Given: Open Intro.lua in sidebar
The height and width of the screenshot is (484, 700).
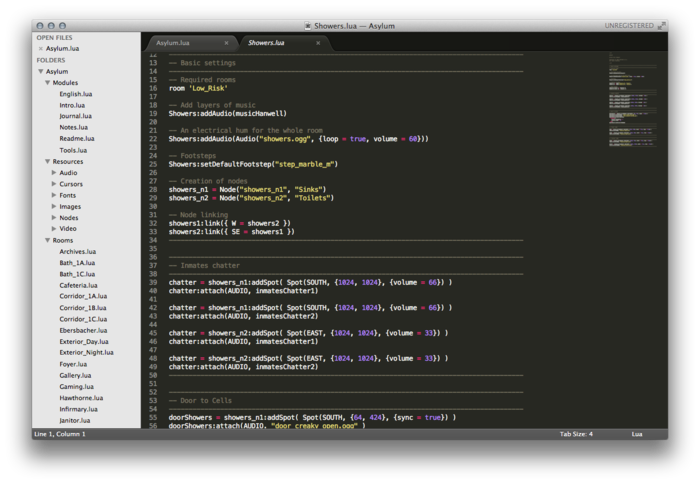Looking at the screenshot, I should click(x=72, y=105).
